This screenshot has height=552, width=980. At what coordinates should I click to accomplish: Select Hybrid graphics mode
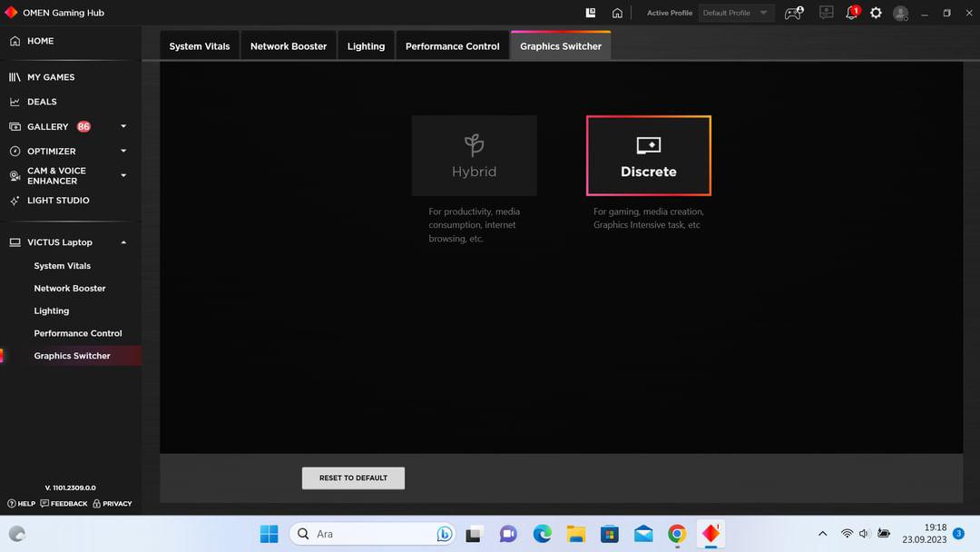click(x=474, y=155)
